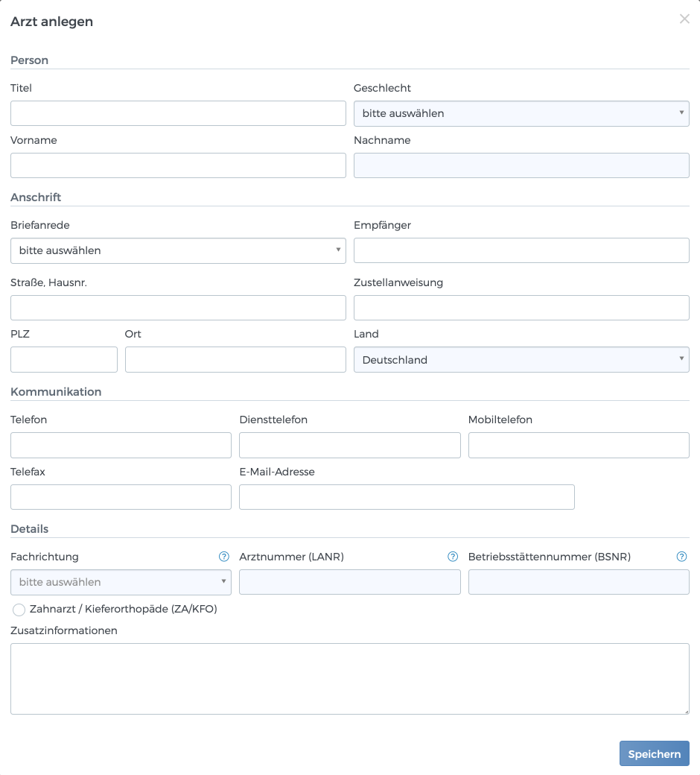700x775 pixels.
Task: Click help icon next to Fachrichtung
Action: coord(223,557)
